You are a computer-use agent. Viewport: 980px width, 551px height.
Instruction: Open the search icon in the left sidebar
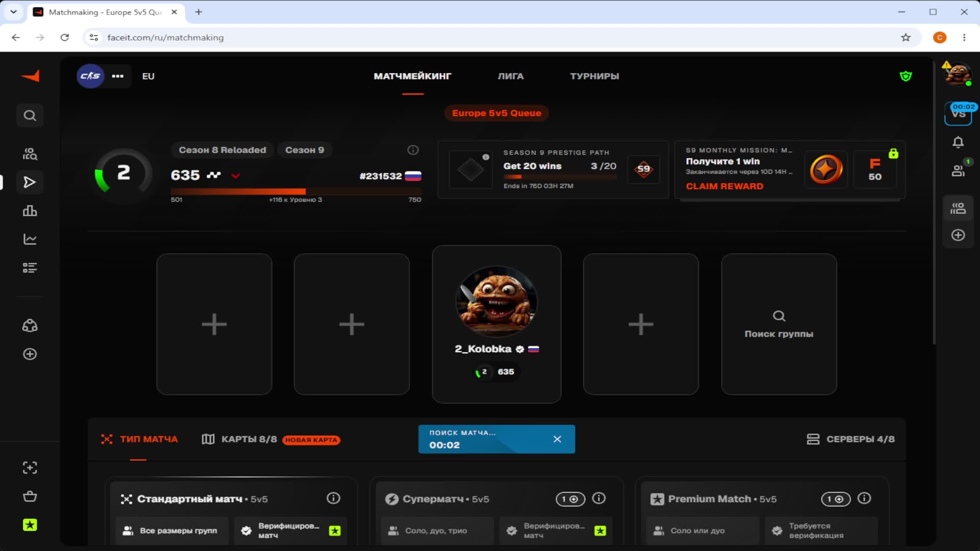[30, 115]
